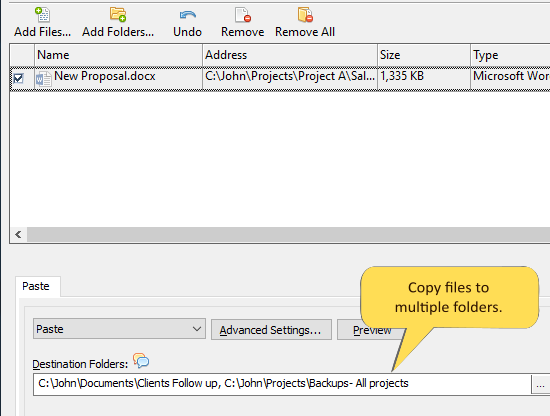Image resolution: width=550 pixels, height=416 pixels.
Task: Click the Word document icon beside New Proposal.docx
Action: 43,79
